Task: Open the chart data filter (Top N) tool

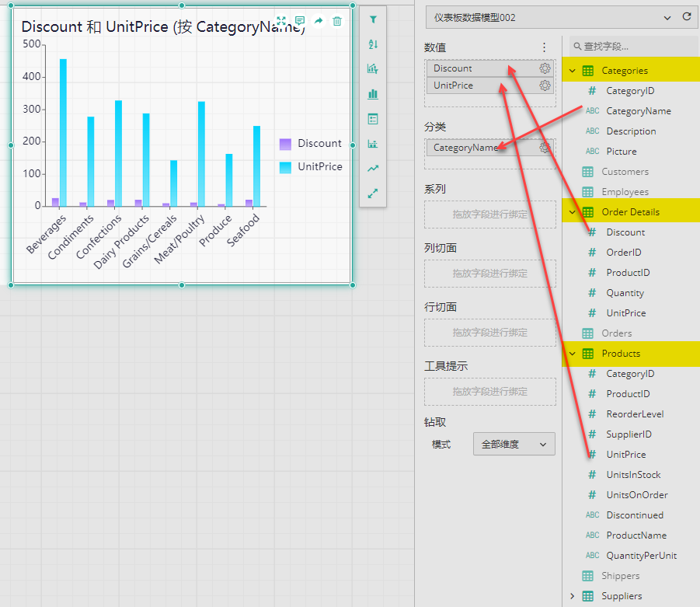Action: point(373,69)
